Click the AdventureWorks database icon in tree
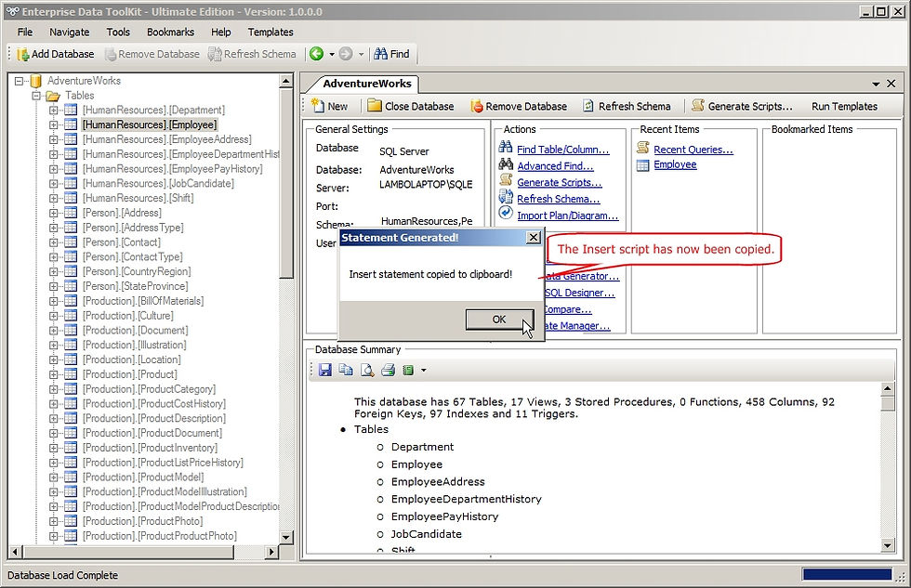The image size is (911, 588). pos(35,81)
